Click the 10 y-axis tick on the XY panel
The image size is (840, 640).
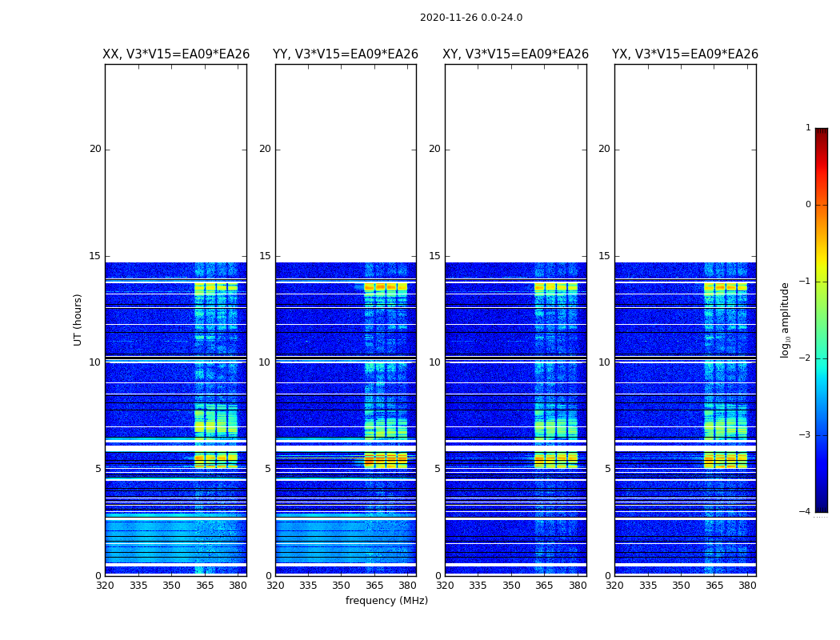click(434, 362)
